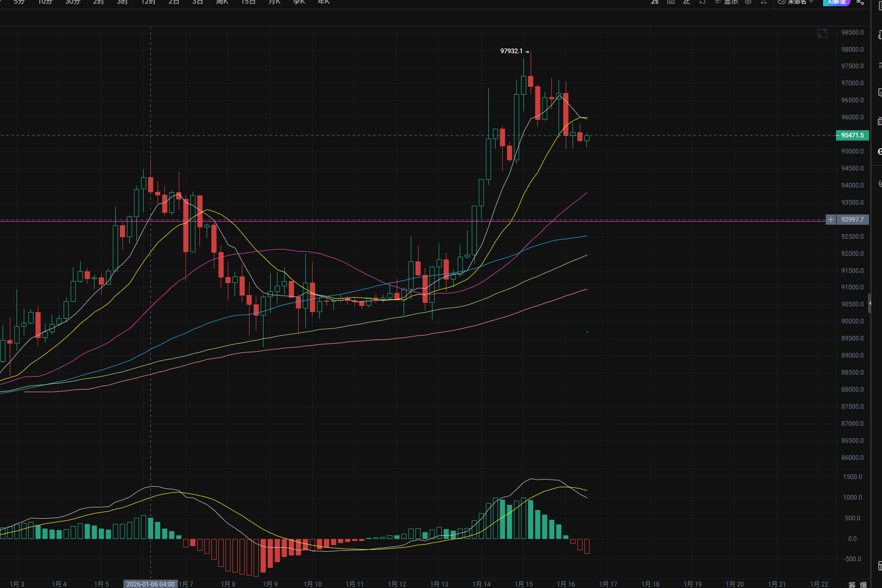Click the 2026-01-06 04:00 time marker

click(150, 584)
